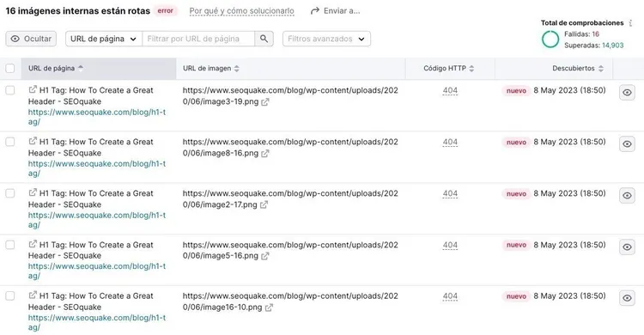Open image2-17.png external link icon
The width and height of the screenshot is (644, 335).
[264, 204]
